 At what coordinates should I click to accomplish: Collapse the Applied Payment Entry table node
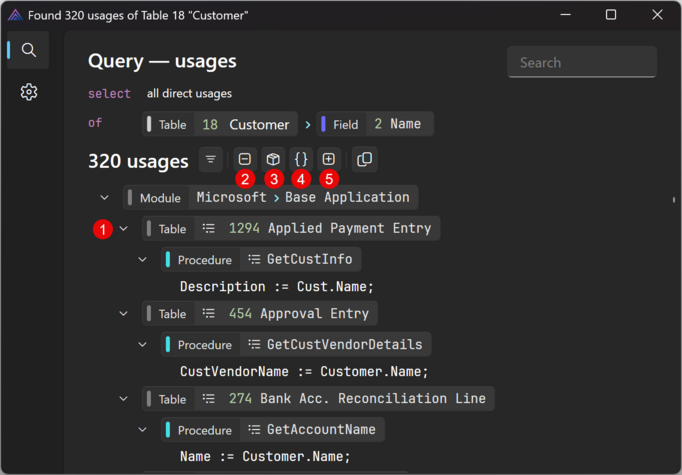tap(124, 229)
